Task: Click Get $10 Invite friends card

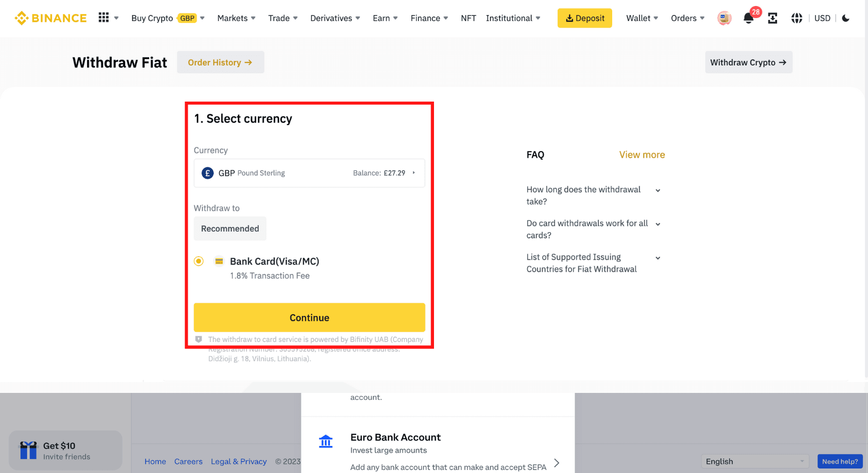Action: pyautogui.click(x=66, y=450)
